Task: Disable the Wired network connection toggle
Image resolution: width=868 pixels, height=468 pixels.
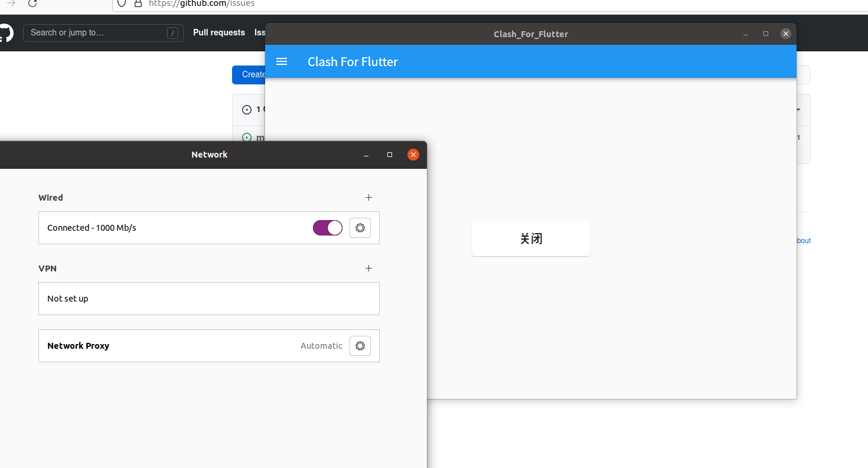Action: click(x=328, y=228)
